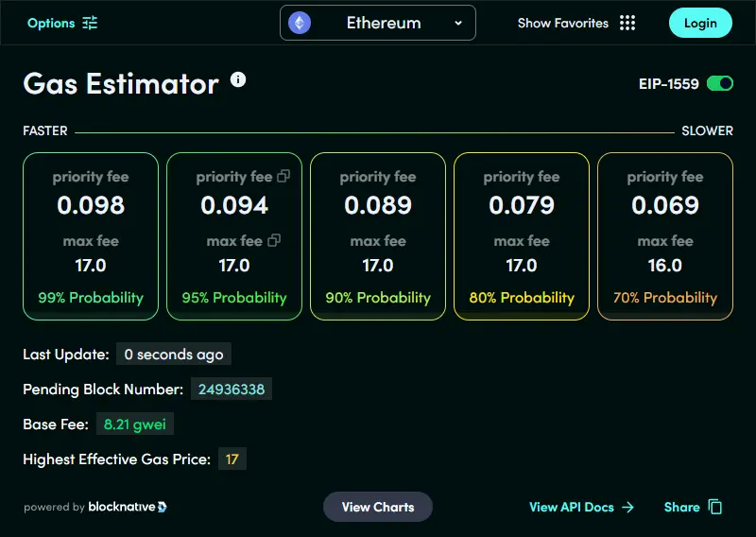Click highest effective gas price 17
The image size is (756, 537).
point(232,459)
